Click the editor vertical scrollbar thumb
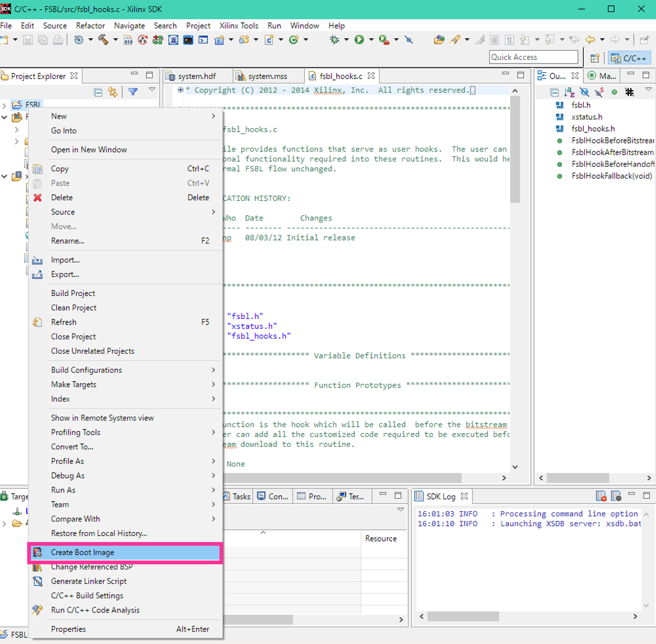The image size is (656, 644). click(x=515, y=150)
